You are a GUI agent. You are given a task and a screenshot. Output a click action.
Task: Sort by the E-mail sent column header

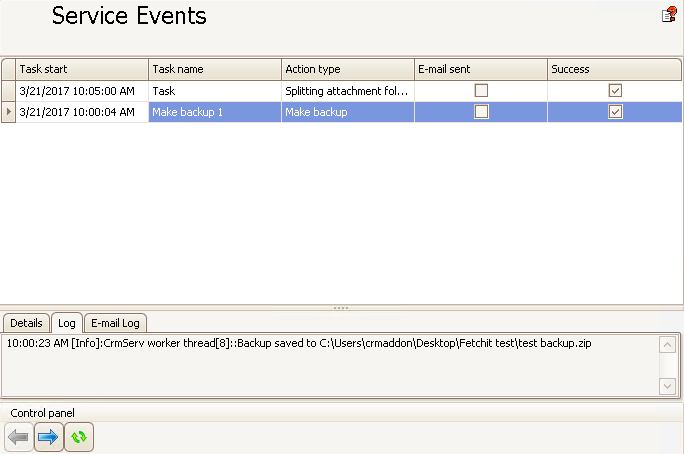click(x=481, y=69)
